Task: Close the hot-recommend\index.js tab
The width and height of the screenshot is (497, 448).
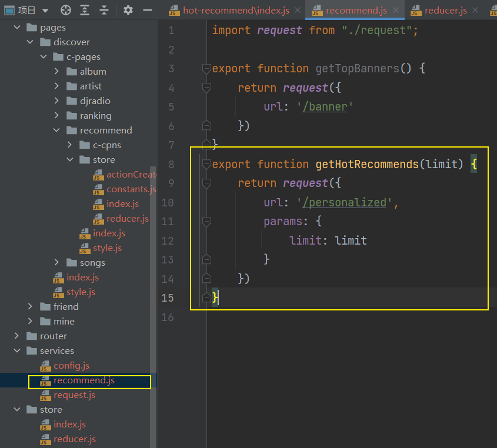Action: pyautogui.click(x=297, y=10)
